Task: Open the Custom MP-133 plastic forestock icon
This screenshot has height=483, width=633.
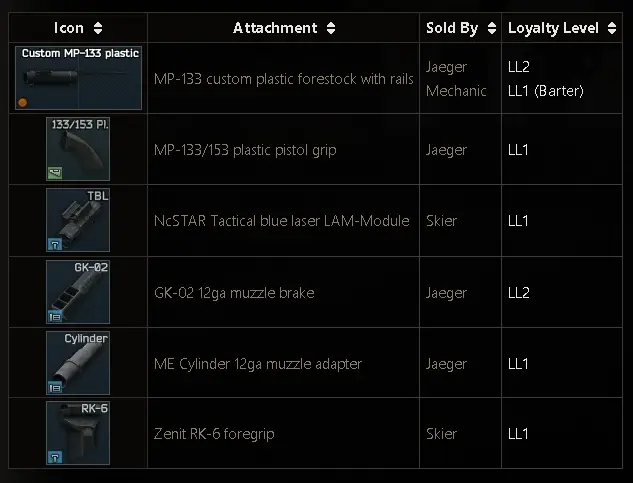Action: pyautogui.click(x=78, y=78)
